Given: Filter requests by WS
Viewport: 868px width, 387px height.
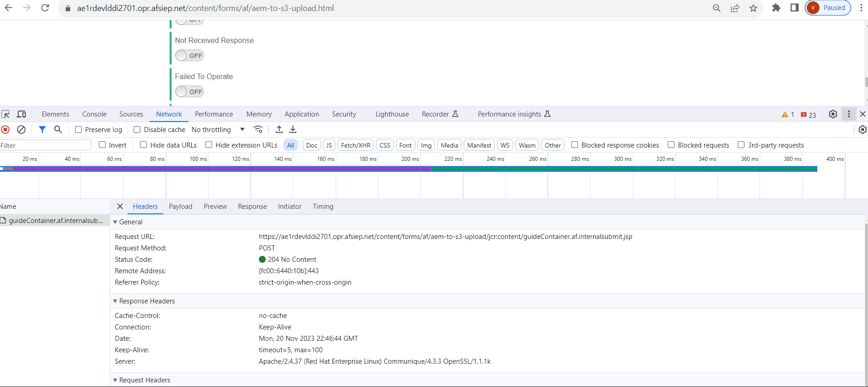Looking at the screenshot, I should tap(505, 145).
